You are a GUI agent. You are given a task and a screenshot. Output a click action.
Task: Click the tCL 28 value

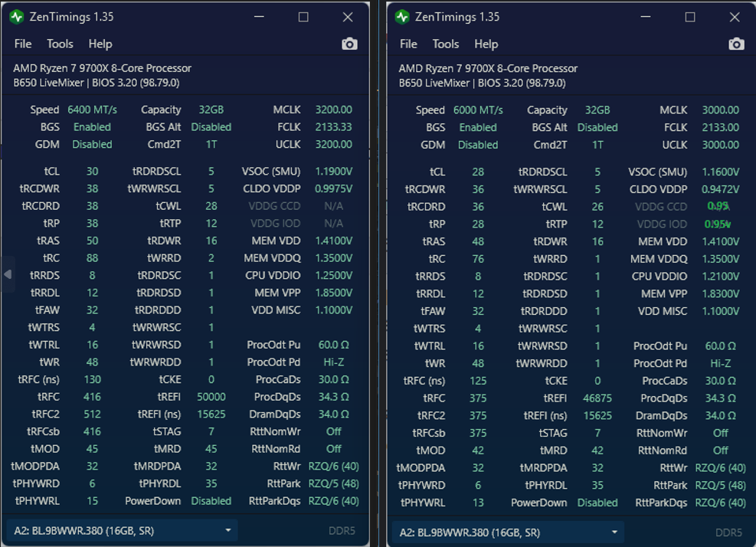(478, 172)
